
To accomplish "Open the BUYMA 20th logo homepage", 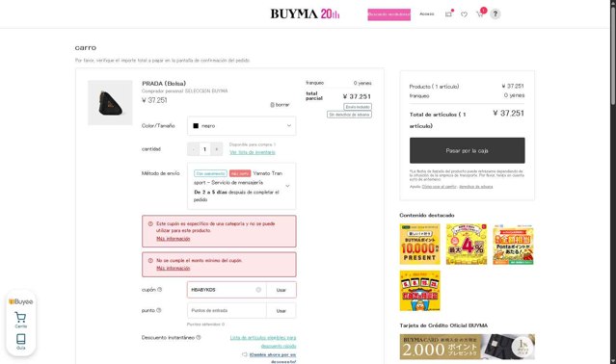I will tap(305, 13).
